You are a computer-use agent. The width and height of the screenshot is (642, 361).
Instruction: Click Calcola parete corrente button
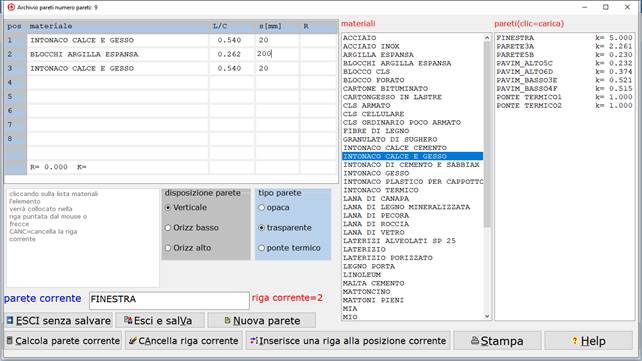[63, 341]
